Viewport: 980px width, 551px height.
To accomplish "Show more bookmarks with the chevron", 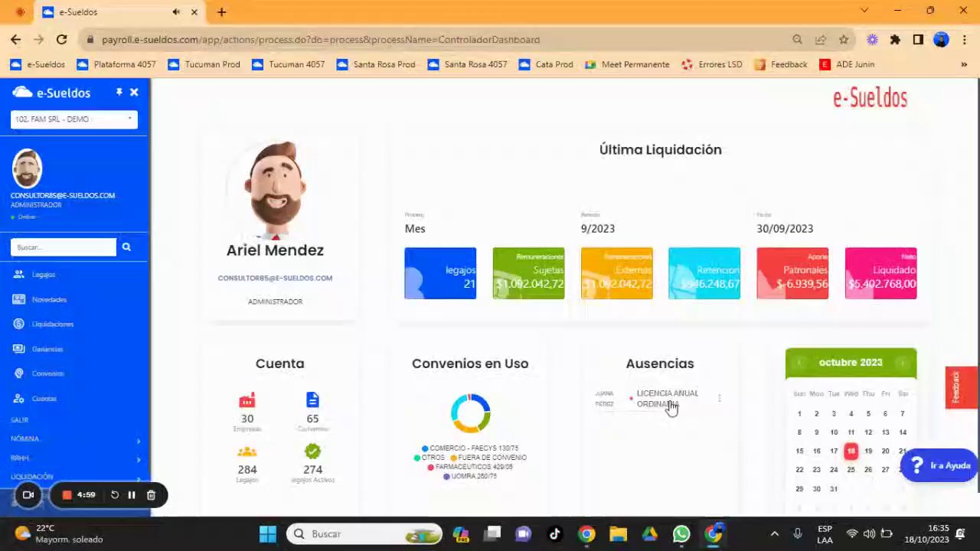I will [x=963, y=64].
